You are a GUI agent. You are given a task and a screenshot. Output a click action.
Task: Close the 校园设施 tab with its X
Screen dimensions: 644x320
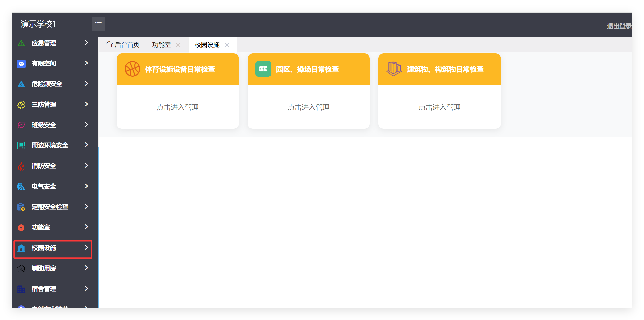(x=227, y=45)
